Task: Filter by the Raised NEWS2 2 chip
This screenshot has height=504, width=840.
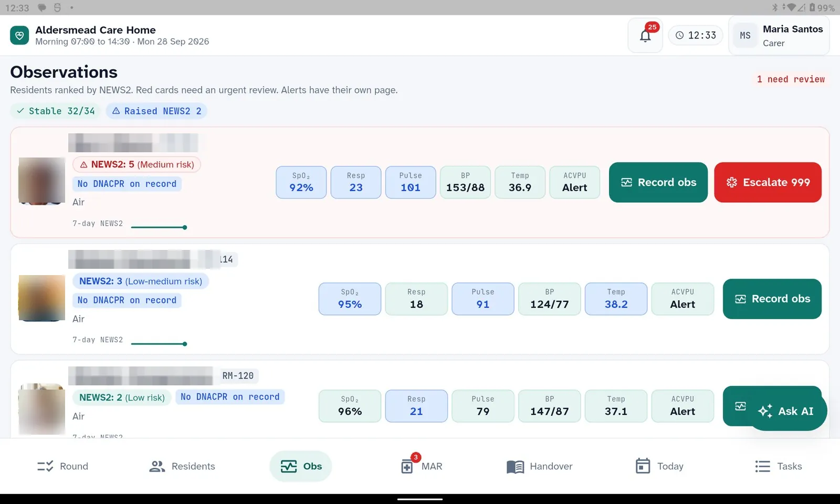Action: pos(156,111)
